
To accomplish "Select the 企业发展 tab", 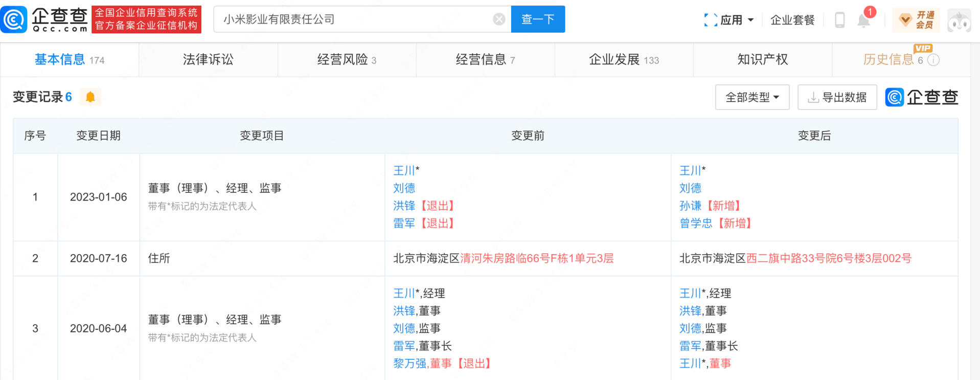I will click(x=624, y=60).
